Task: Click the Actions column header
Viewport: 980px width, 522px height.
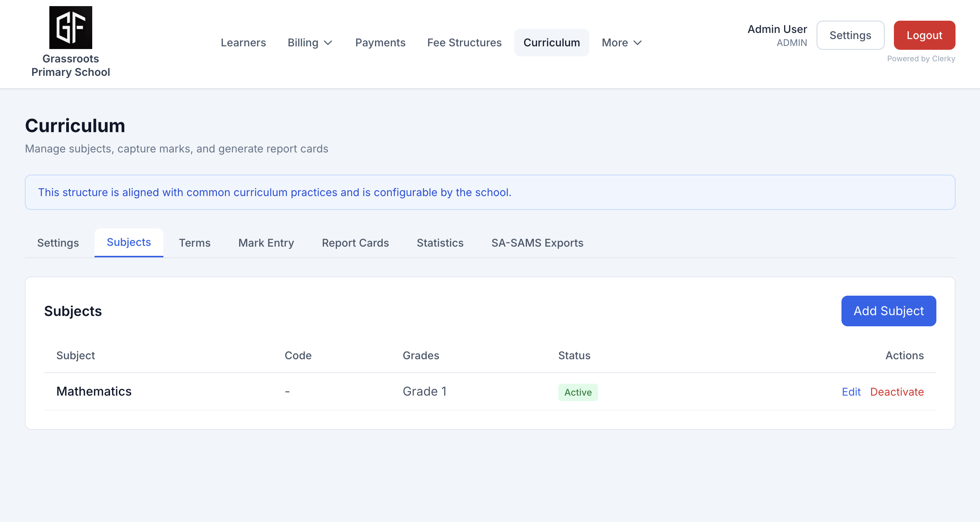Action: [905, 355]
